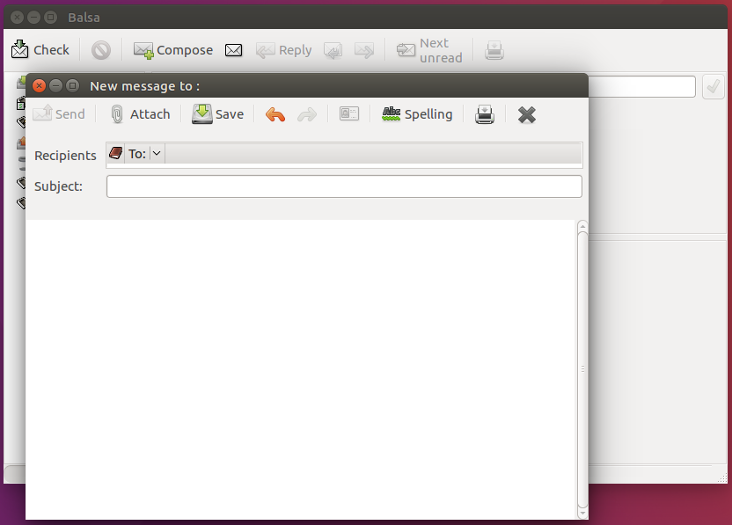The image size is (732, 525).
Task: Click the stop icon in Balsa toolbar
Action: 101,50
